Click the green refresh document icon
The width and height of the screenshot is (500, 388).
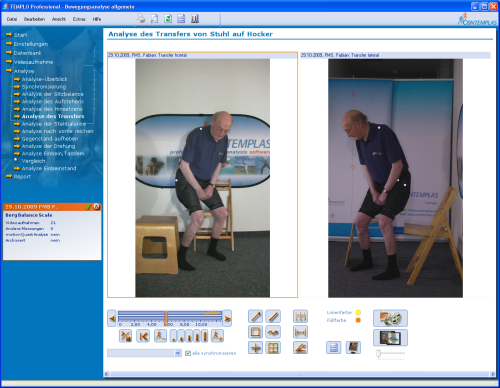tap(168, 19)
